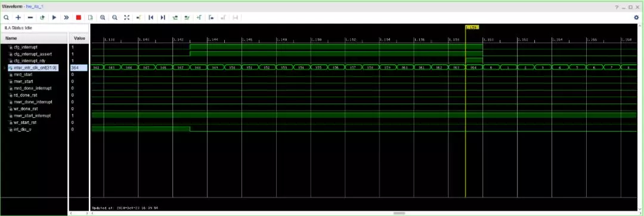Click the Add probe plus icon
This screenshot has width=644, height=216.
click(x=18, y=18)
